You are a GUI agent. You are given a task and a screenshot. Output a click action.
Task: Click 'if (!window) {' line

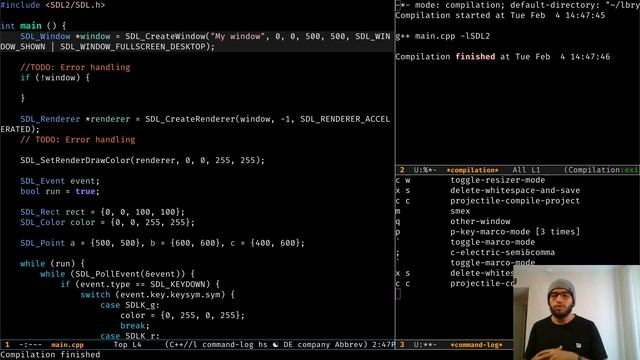pyautogui.click(x=55, y=78)
